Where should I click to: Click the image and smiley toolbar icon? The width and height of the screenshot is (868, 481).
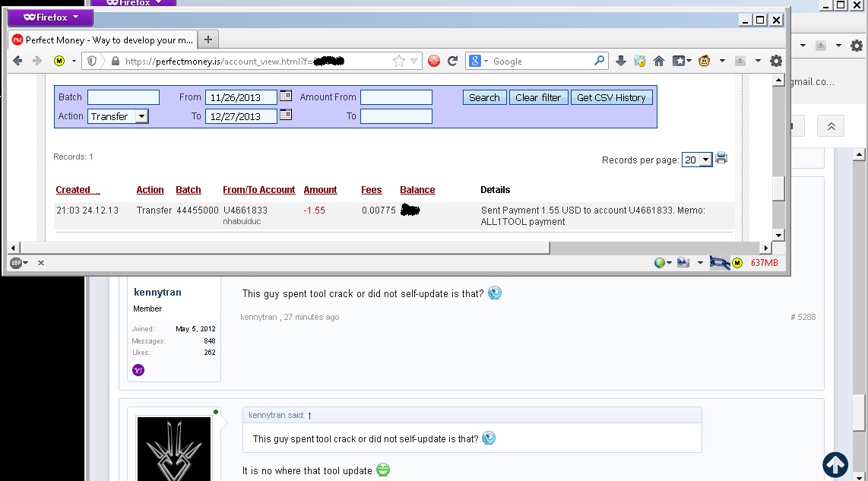[x=639, y=61]
